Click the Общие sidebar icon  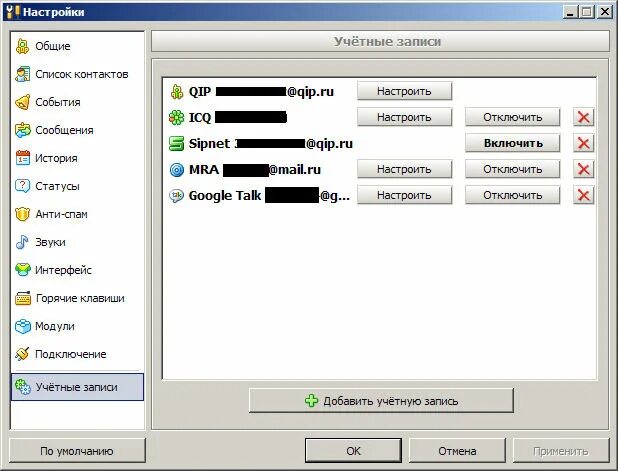[x=22, y=46]
